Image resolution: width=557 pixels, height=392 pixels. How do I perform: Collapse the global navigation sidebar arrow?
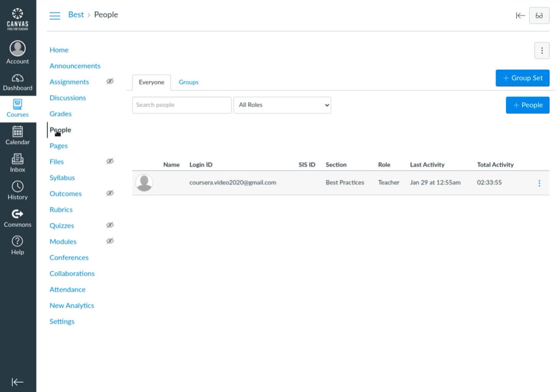[18, 382]
